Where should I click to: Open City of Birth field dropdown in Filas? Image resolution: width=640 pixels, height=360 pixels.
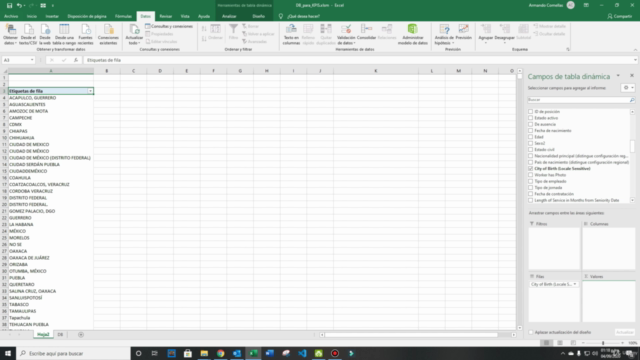(575, 284)
